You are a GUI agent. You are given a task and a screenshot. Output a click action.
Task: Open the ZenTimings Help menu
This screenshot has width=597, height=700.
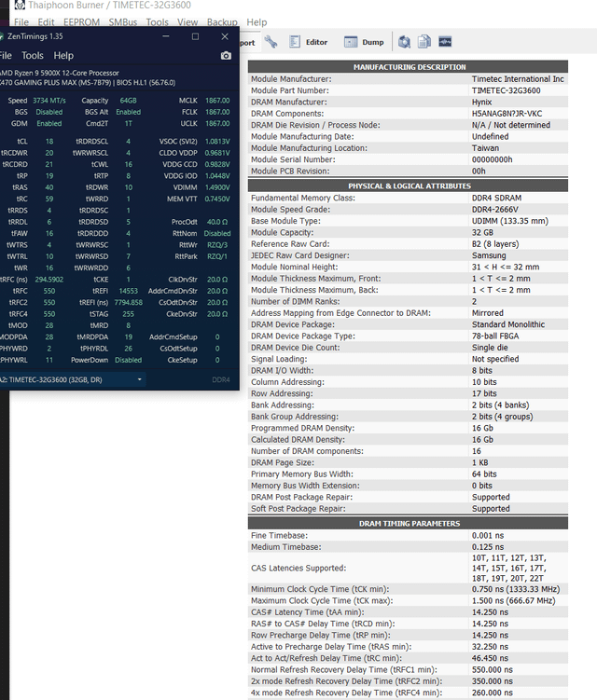click(x=63, y=56)
